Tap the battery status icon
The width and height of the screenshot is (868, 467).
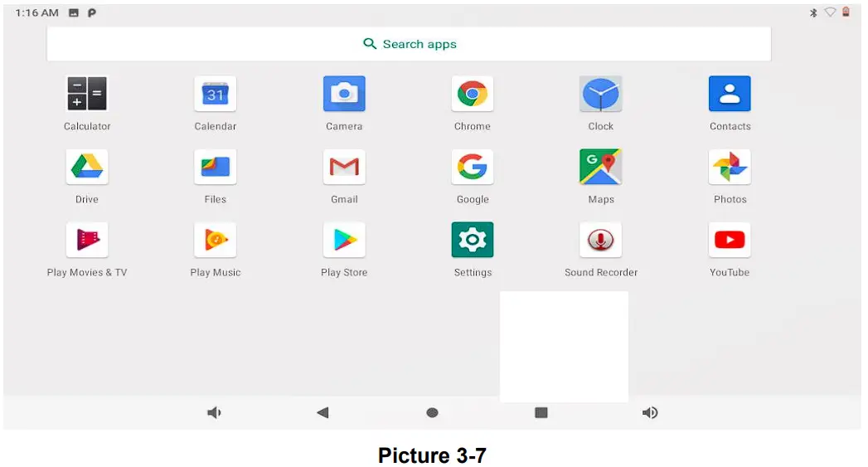pos(846,12)
